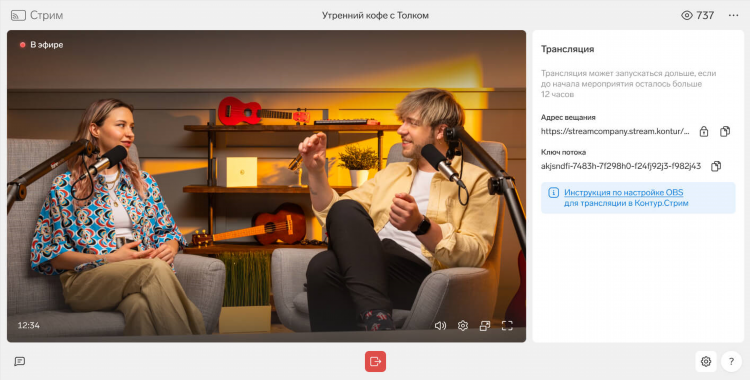Open stream settings gear at bottom right
This screenshot has width=750, height=380.
pyautogui.click(x=706, y=361)
